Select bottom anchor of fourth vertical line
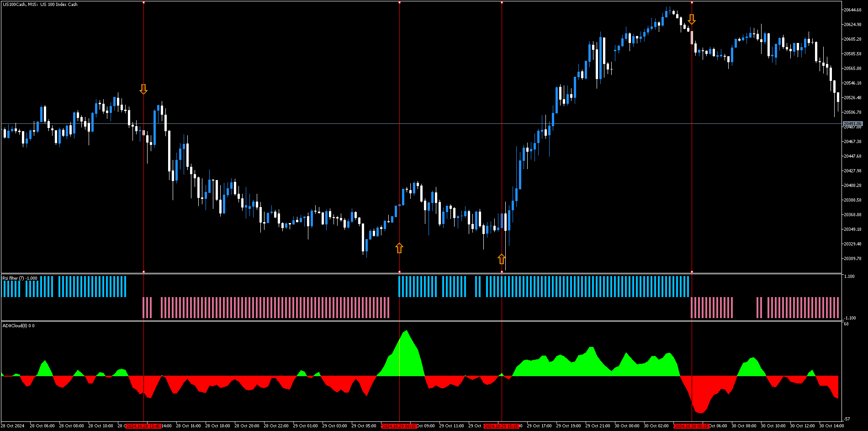 [692, 272]
